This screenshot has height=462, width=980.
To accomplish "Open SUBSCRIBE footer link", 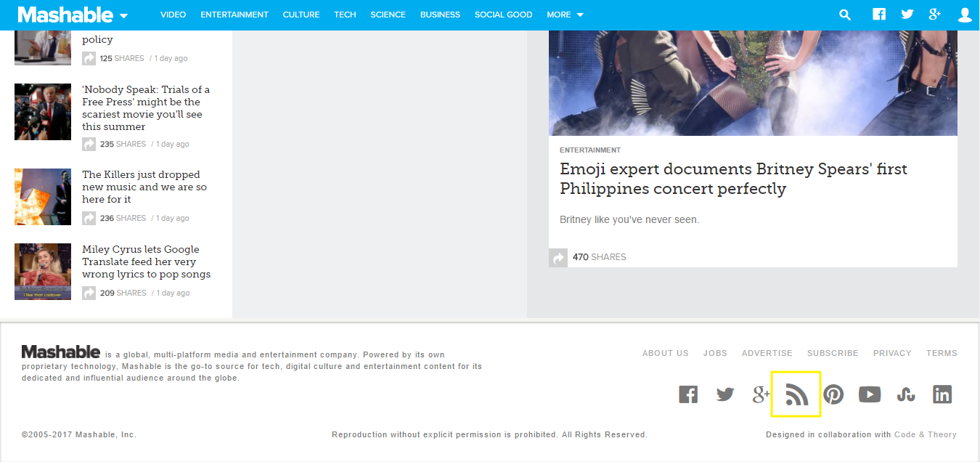I will pos(833,353).
